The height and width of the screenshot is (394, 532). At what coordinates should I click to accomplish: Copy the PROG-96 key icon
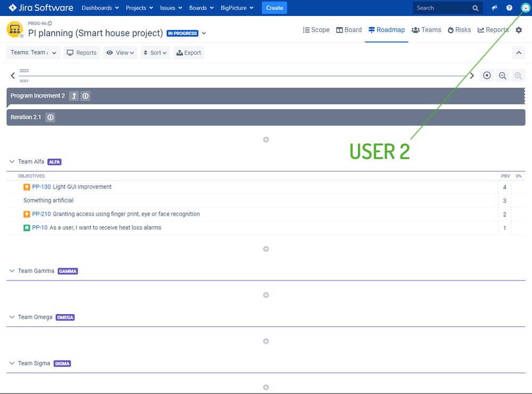pos(50,23)
